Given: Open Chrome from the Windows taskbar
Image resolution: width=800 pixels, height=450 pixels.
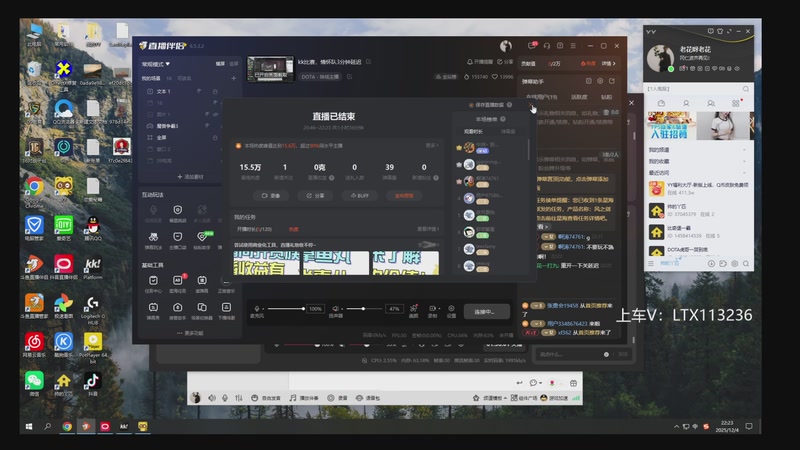Looking at the screenshot, I should click(x=67, y=427).
